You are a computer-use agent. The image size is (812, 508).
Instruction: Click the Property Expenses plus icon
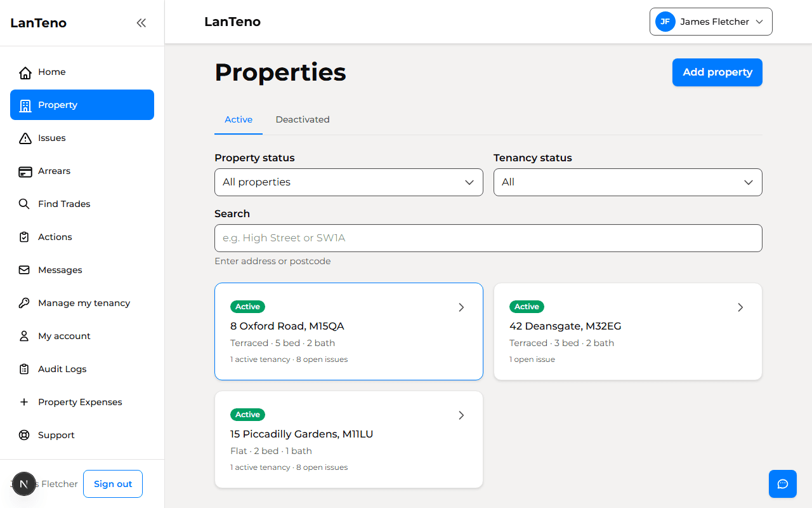pyautogui.click(x=24, y=402)
